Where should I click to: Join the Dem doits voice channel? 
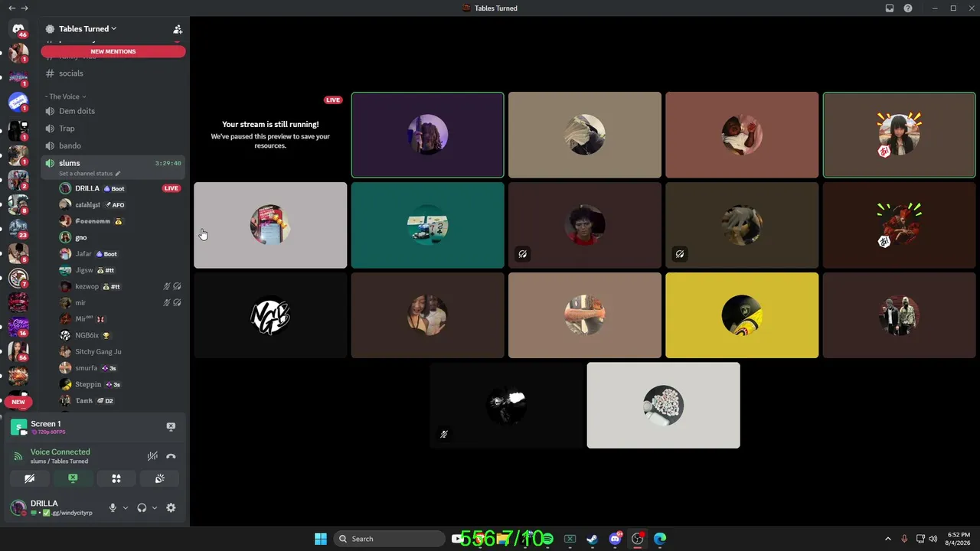tap(113, 111)
